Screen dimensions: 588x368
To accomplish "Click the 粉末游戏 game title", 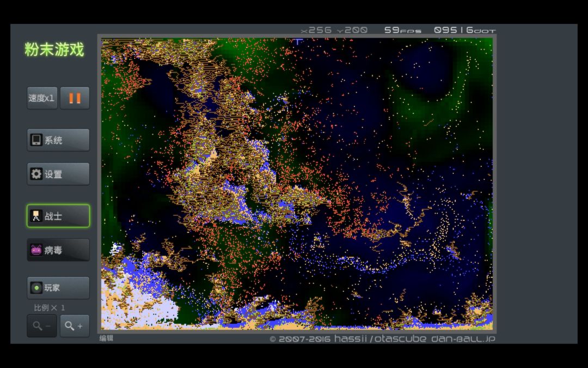I will 54,50.
